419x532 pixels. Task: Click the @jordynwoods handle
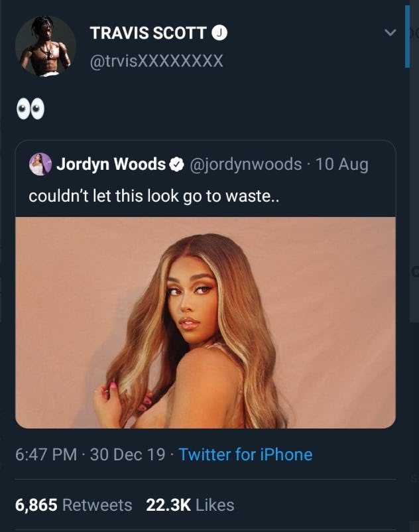pos(245,165)
